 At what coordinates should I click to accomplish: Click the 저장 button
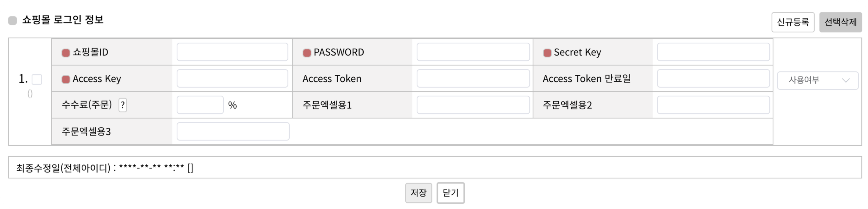(x=418, y=192)
